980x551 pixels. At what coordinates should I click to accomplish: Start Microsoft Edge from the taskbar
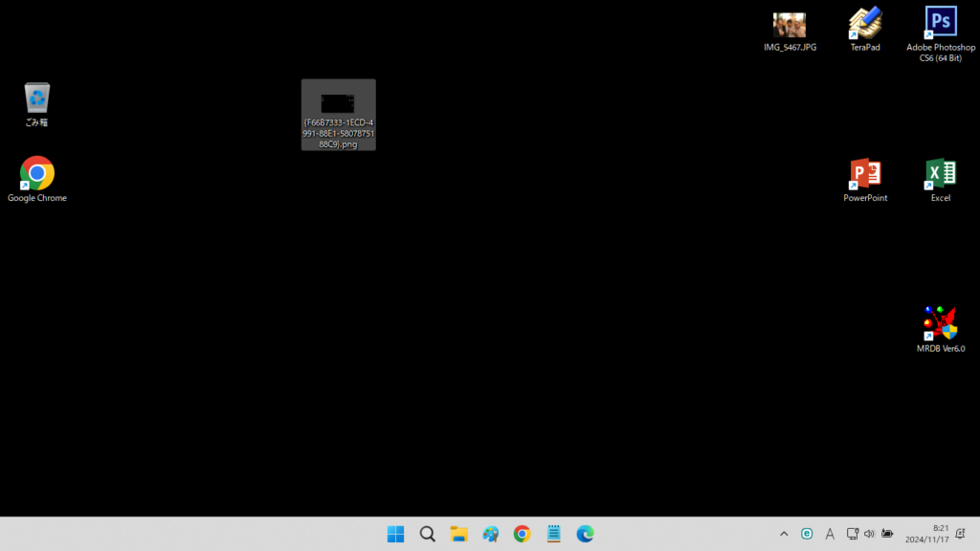pyautogui.click(x=585, y=534)
